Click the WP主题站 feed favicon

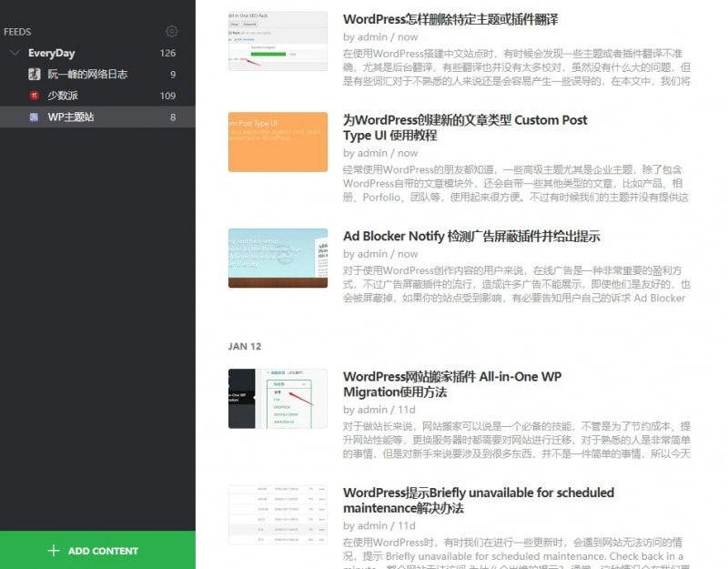coord(34,117)
